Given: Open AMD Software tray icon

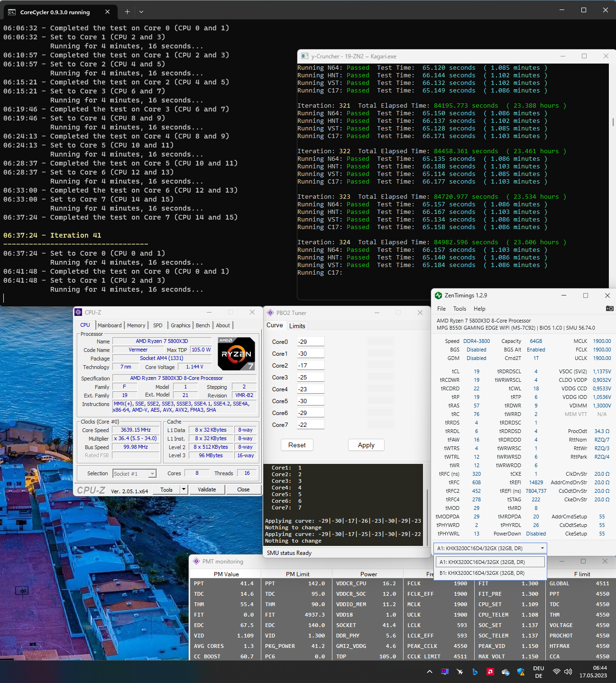Looking at the screenshot, I should coord(490,672).
